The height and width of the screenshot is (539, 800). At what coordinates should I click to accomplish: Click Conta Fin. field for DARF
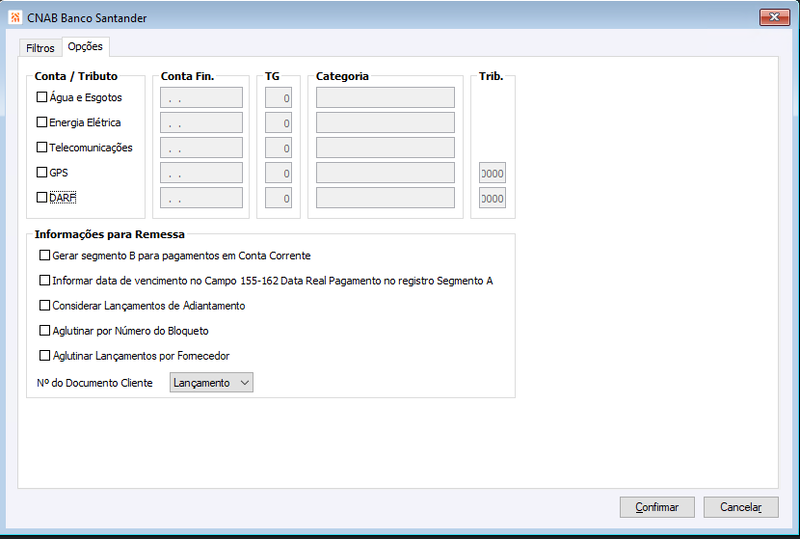[202, 198]
